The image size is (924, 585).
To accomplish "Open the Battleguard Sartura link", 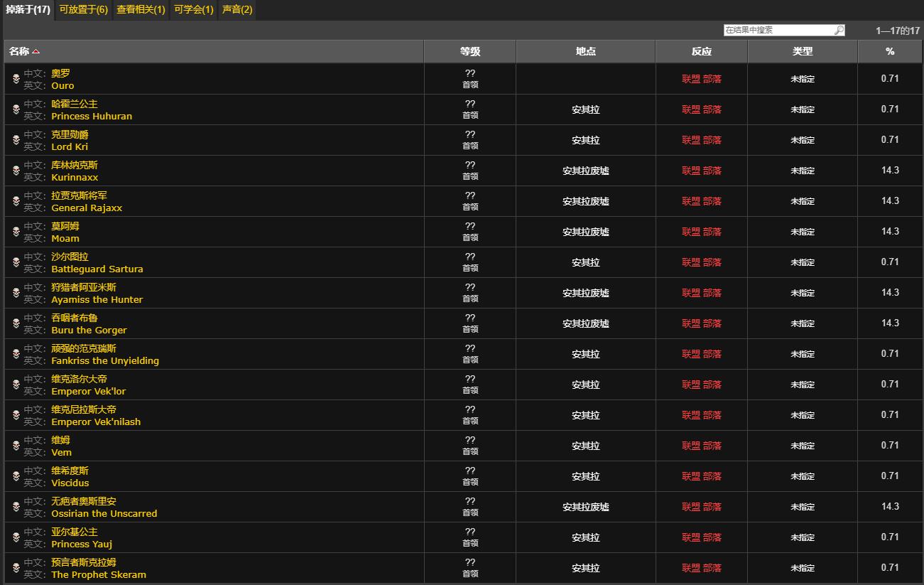I will coord(97,269).
